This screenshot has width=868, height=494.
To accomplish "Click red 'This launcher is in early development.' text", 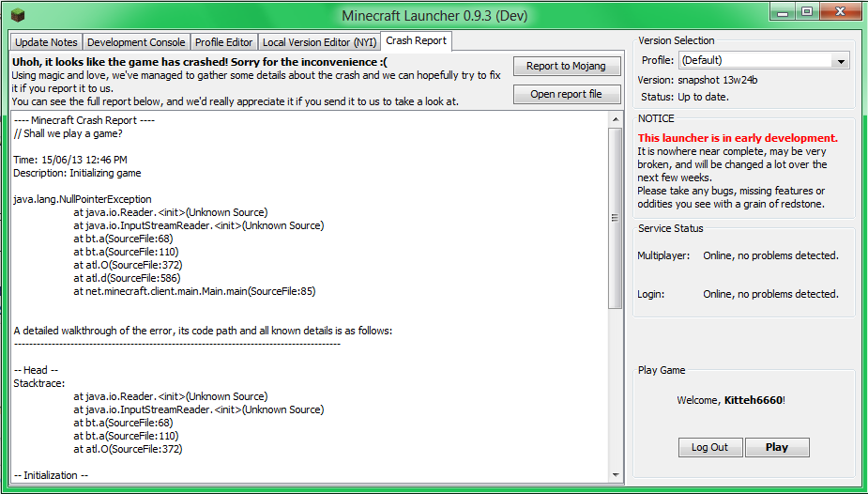I will 738,138.
